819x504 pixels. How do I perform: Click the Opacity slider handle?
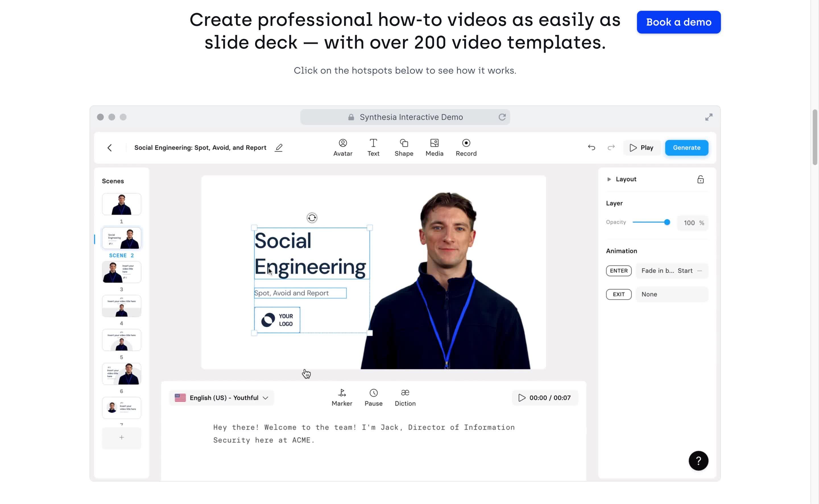tap(667, 222)
